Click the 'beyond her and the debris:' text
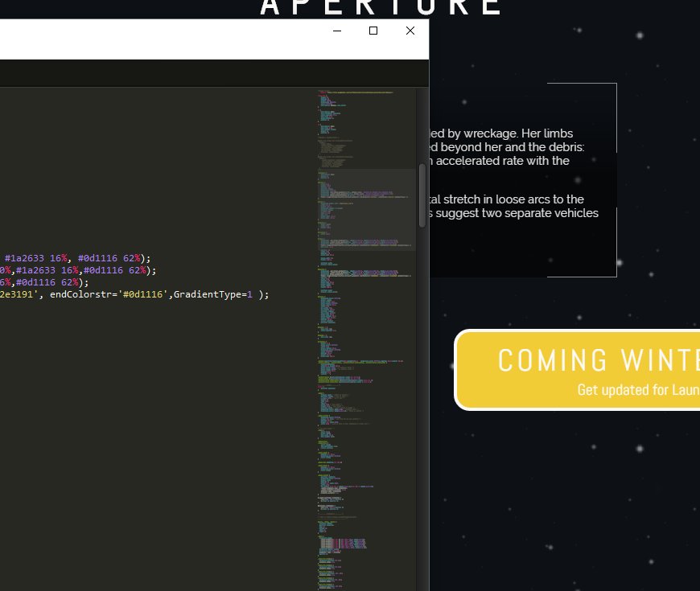 tap(513, 147)
